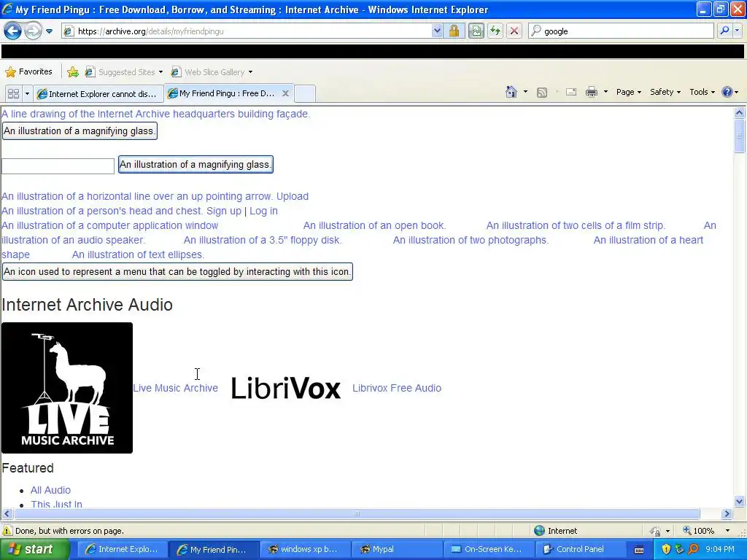
Task: Close the My Friend Pingu tab
Action: pos(285,93)
